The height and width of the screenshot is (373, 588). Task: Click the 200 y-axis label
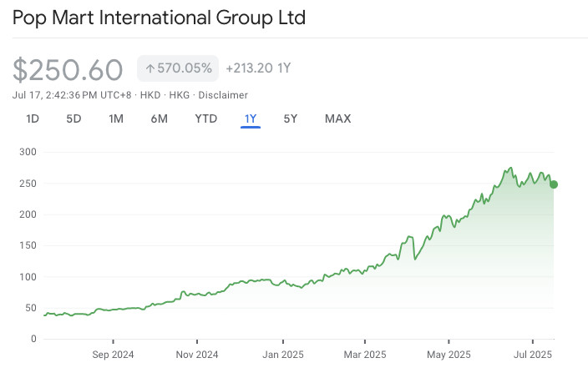point(28,214)
